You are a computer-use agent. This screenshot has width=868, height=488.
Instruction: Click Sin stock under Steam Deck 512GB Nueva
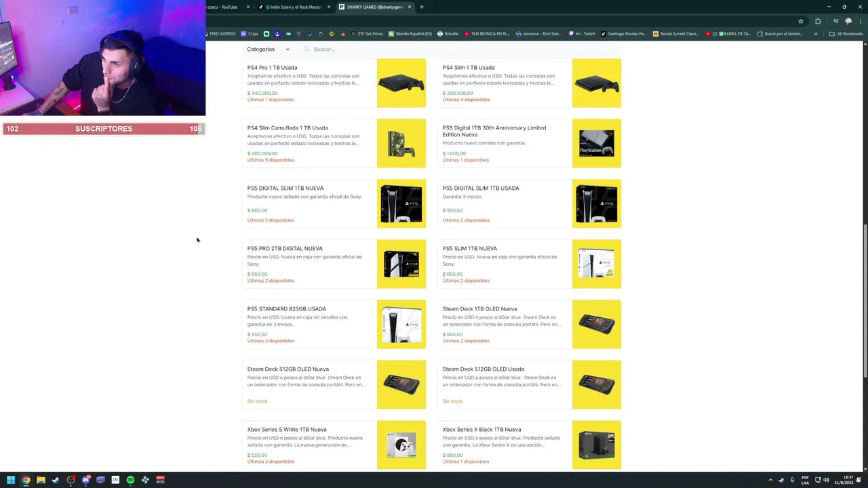tap(257, 401)
